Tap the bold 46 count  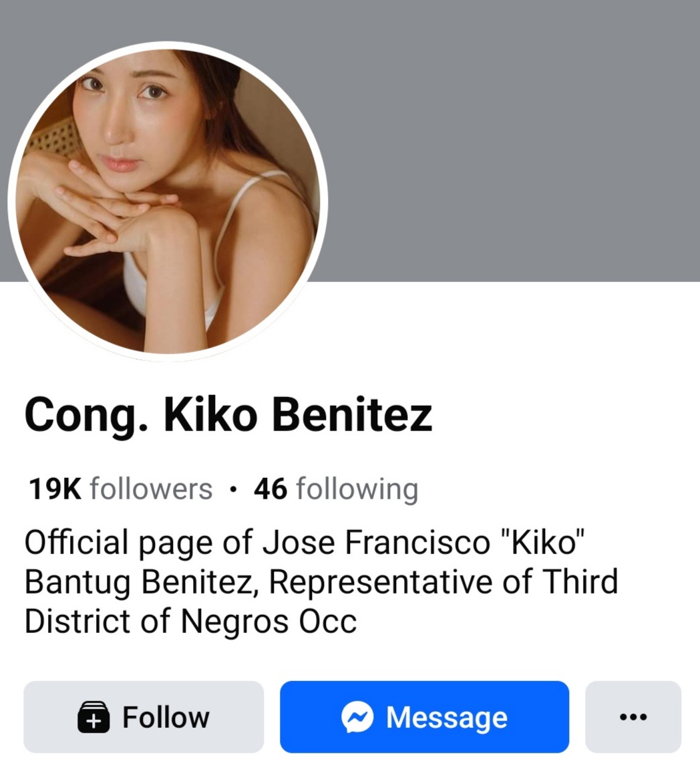click(x=271, y=489)
